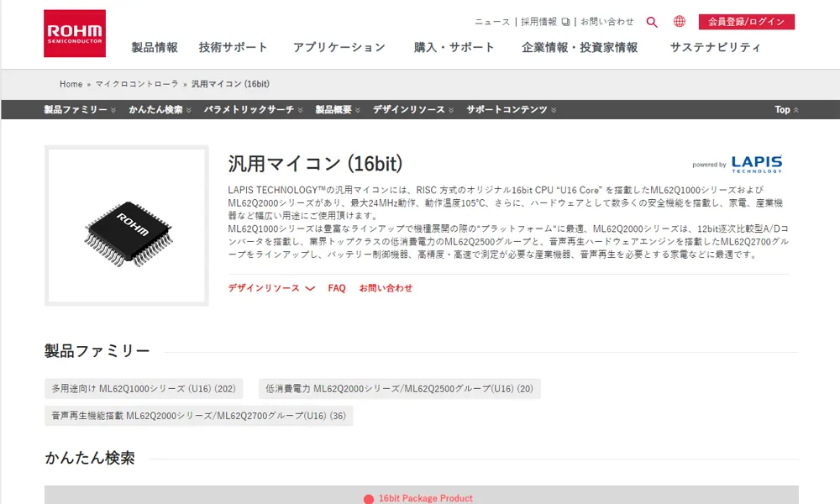Screen dimensions: 840x504
Task: Open the 製品情報 main menu
Action: [155, 47]
